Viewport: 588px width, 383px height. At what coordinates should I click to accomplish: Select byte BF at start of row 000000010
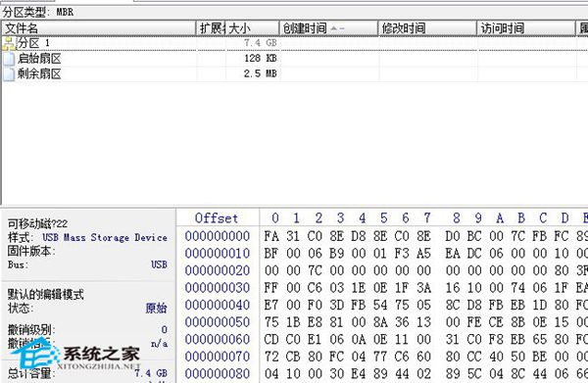[x=271, y=254]
